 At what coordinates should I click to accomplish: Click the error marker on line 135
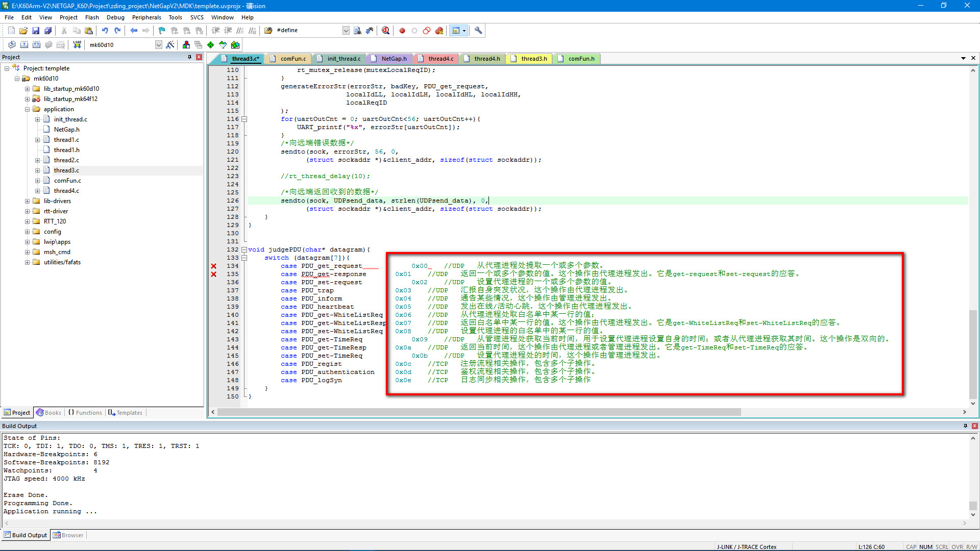214,274
